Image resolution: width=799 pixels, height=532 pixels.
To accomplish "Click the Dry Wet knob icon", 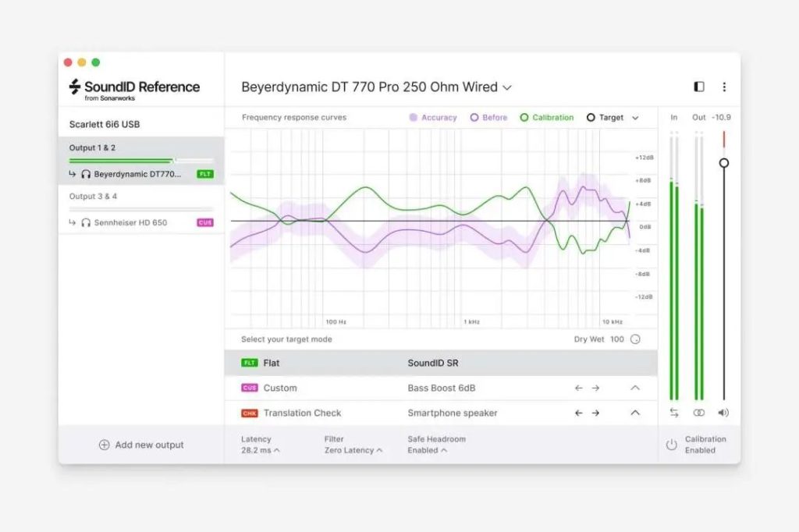I will coord(635,339).
